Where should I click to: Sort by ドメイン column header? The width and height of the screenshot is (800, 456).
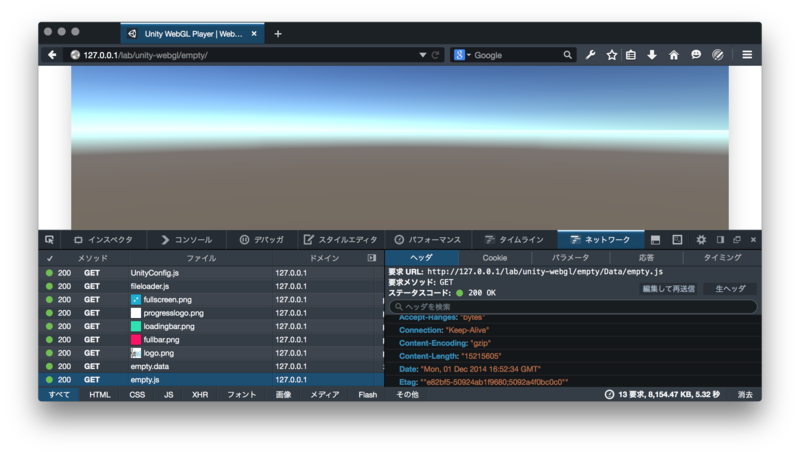coord(324,258)
